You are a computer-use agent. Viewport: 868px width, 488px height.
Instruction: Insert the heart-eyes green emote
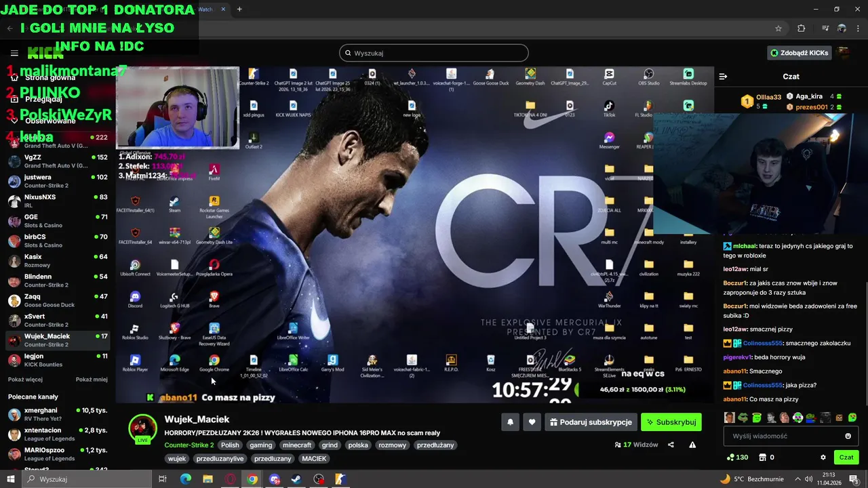coord(852,418)
